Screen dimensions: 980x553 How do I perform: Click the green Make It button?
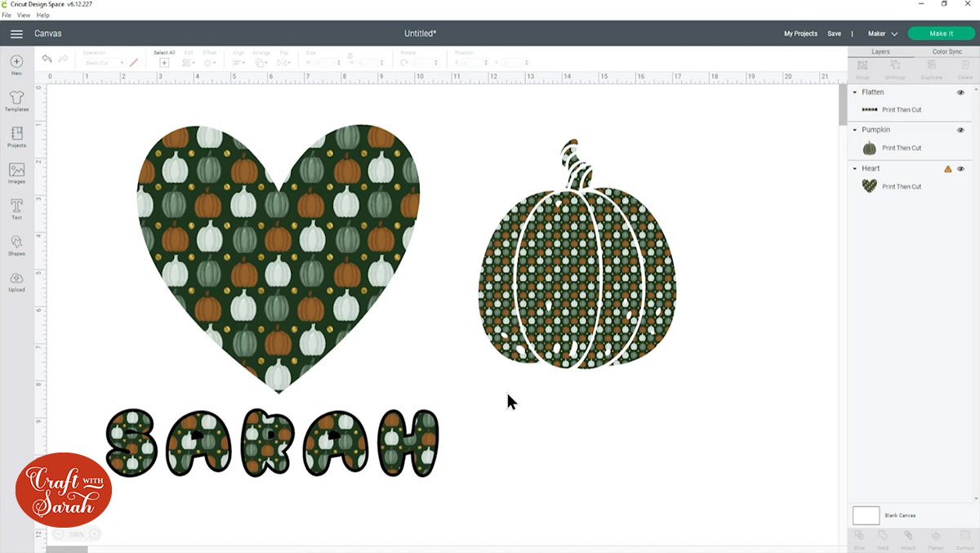(941, 33)
